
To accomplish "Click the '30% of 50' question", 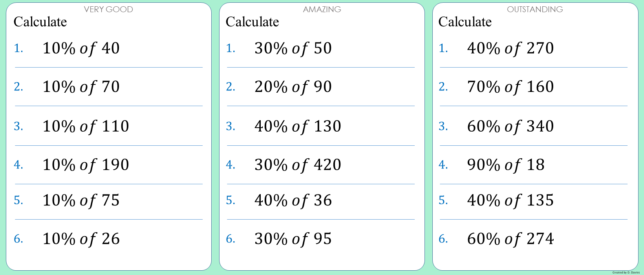I will pos(293,48).
